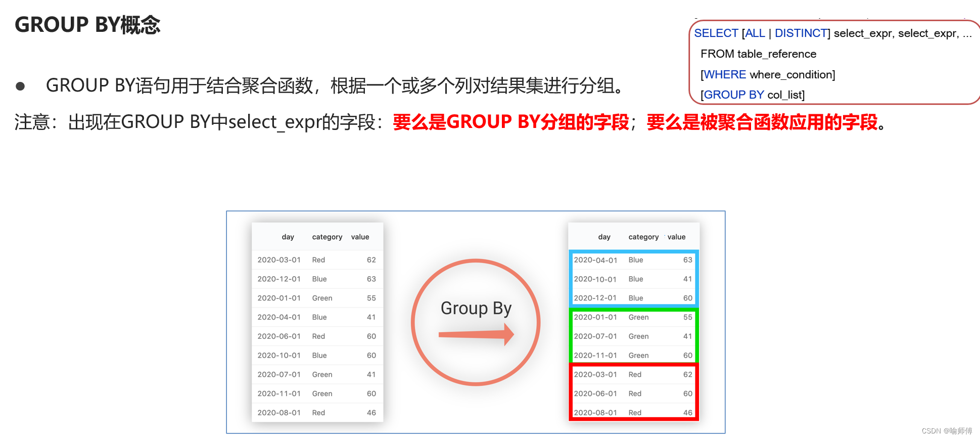Click "FROM table_reference" line

pyautogui.click(x=758, y=54)
